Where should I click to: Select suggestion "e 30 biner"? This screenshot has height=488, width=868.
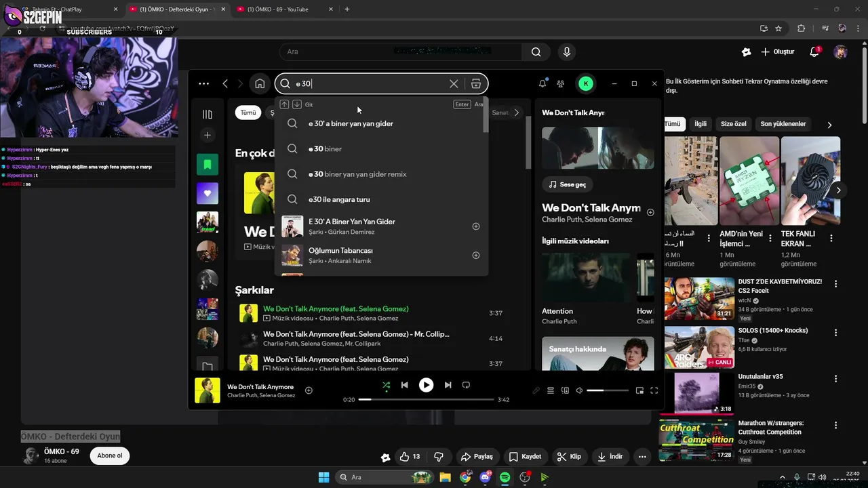(x=381, y=148)
